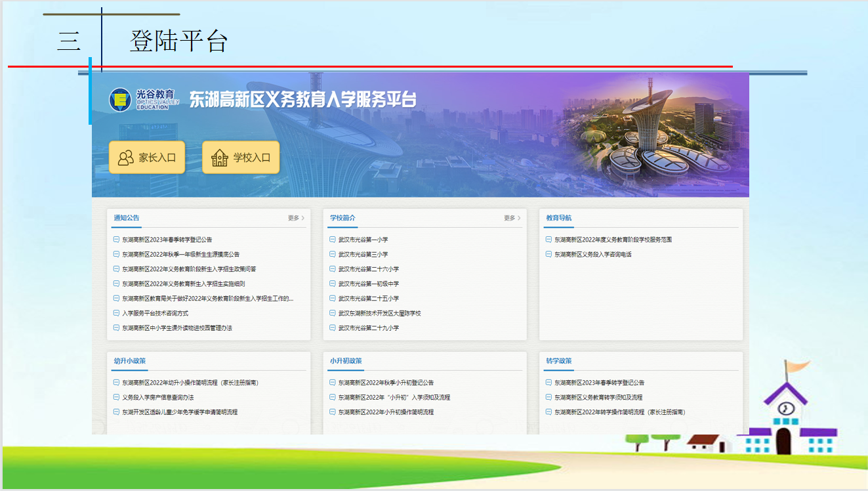This screenshot has height=491, width=868.
Task: Open the 家长入口 button
Action: 147,158
